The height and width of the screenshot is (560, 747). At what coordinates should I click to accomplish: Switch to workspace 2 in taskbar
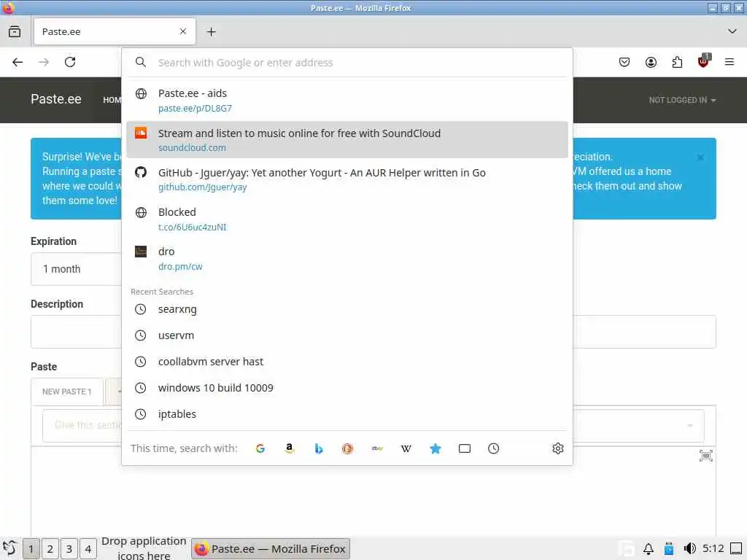click(50, 549)
